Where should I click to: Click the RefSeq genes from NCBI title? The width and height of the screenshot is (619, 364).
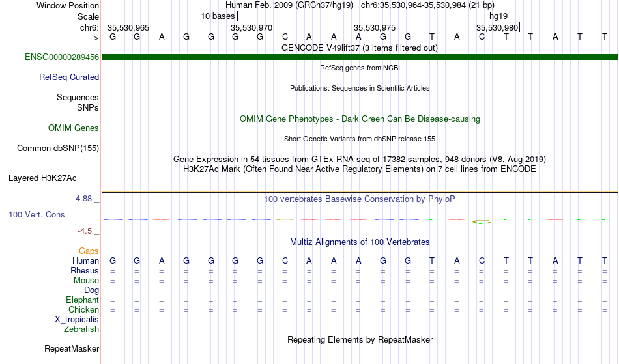tap(360, 68)
